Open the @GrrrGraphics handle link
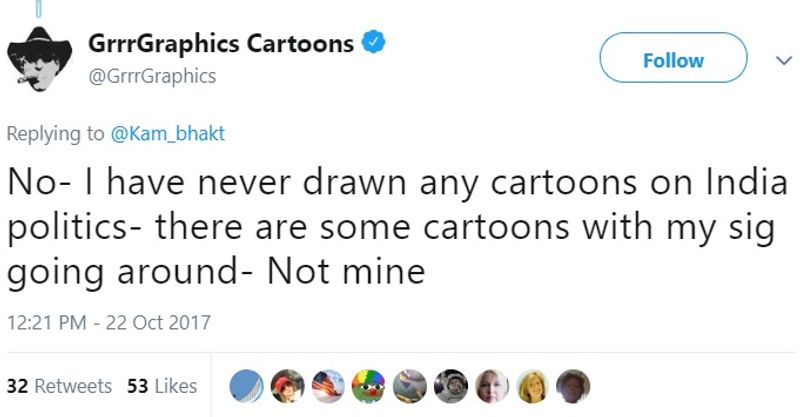Viewport: 800px width, 417px height. click(x=152, y=75)
